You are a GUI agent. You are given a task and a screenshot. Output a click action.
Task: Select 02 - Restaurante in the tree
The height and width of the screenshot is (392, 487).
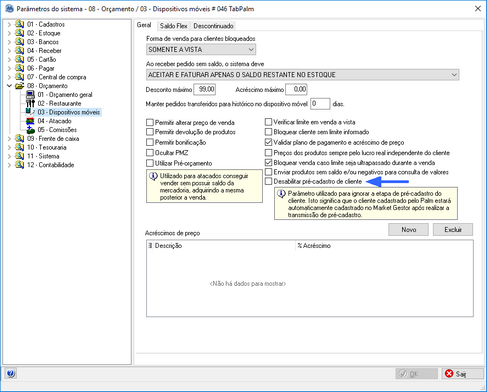(x=59, y=103)
